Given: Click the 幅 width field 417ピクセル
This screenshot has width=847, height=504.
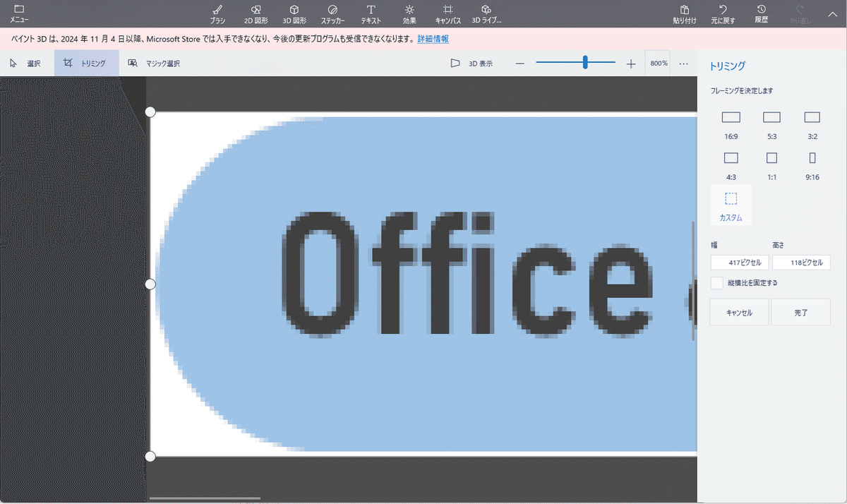Looking at the screenshot, I should click(x=740, y=263).
